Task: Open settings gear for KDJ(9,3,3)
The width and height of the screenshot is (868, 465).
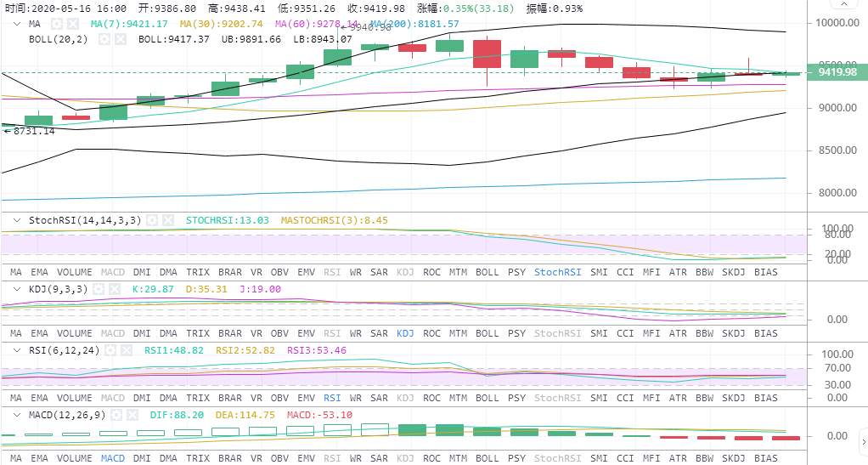Action: pyautogui.click(x=98, y=289)
